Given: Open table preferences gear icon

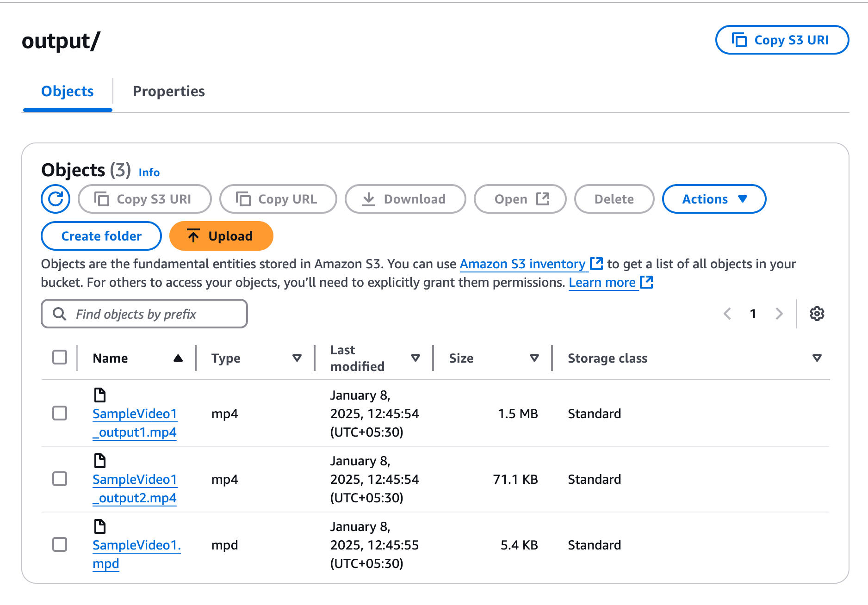Looking at the screenshot, I should [x=817, y=314].
